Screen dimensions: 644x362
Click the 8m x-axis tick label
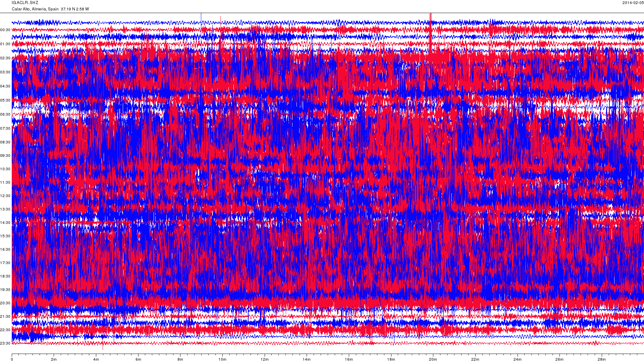tap(180, 360)
